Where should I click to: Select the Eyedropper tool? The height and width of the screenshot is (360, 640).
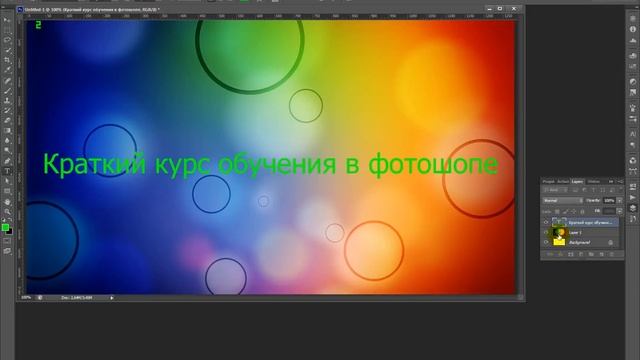[7, 70]
